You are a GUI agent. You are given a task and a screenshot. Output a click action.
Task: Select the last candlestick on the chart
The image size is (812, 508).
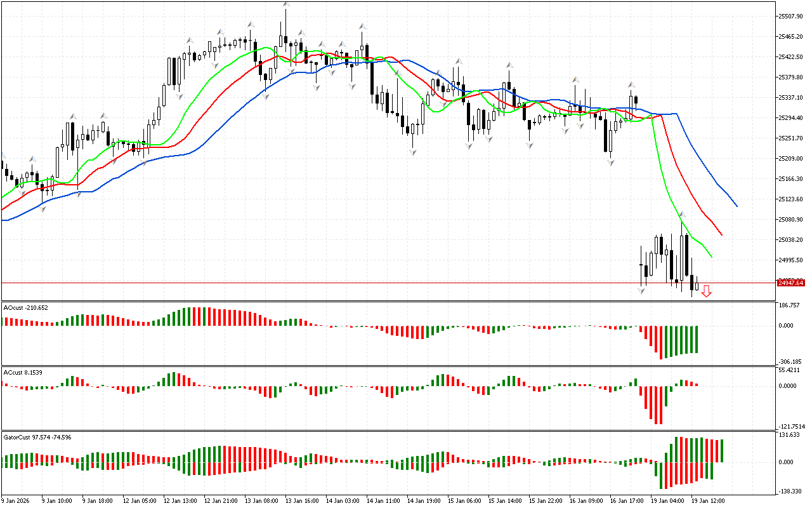point(697,284)
